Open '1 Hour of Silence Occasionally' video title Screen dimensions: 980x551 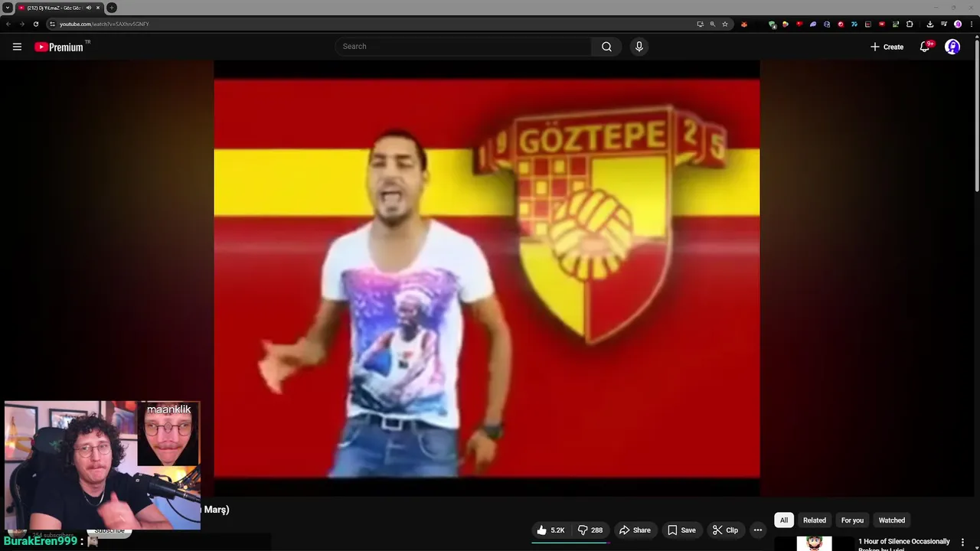[x=904, y=542]
